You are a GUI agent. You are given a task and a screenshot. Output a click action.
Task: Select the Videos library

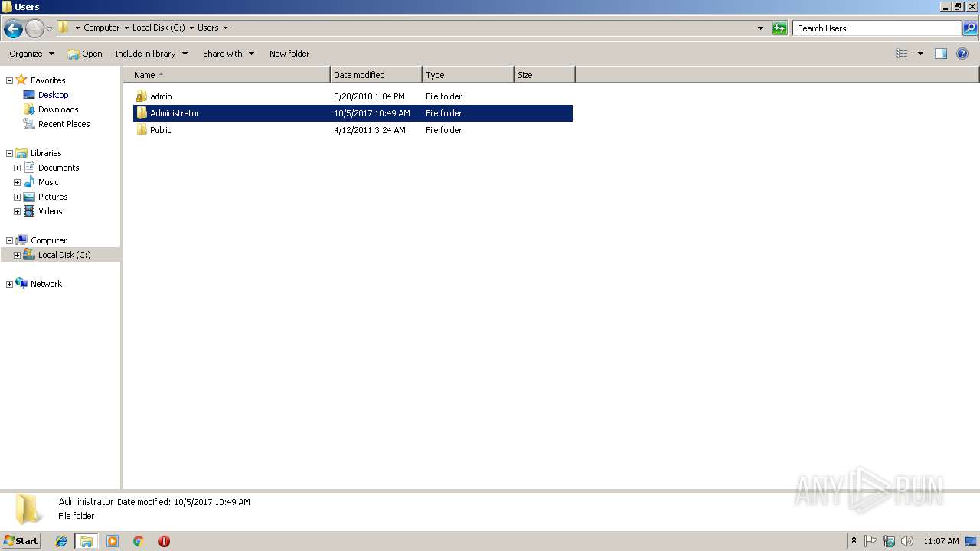pos(50,211)
